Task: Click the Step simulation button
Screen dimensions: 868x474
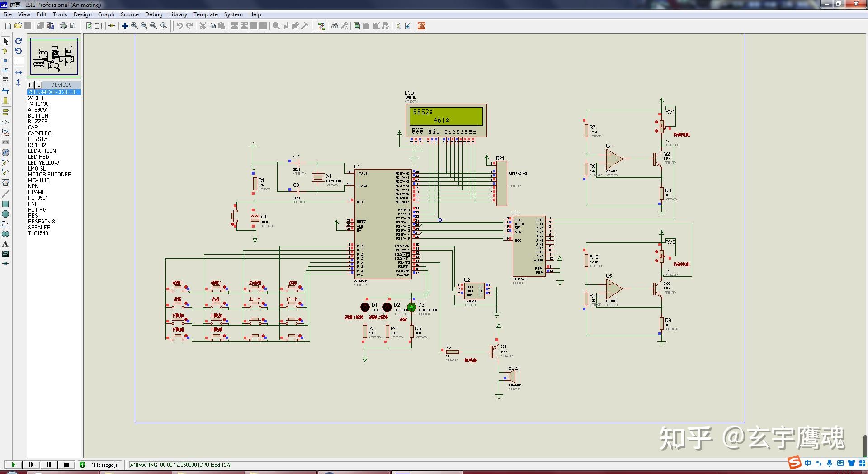Action: (31, 465)
